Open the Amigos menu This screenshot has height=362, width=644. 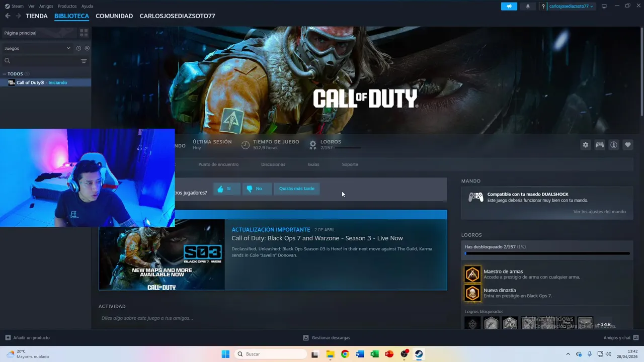[x=46, y=6]
